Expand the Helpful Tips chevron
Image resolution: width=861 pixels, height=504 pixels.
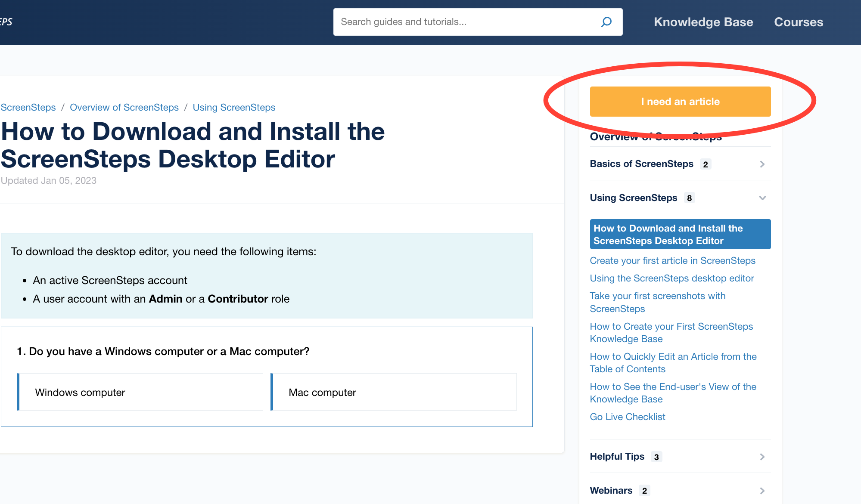pos(762,457)
